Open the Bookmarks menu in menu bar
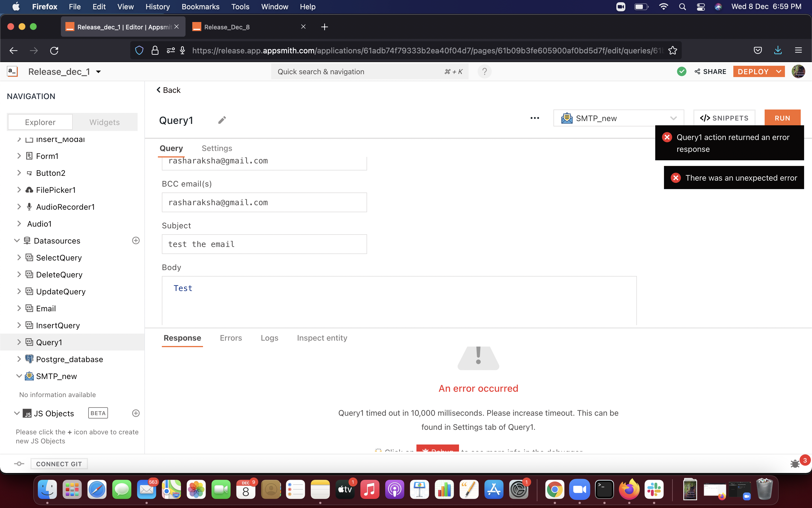Viewport: 812px width, 508px height. tap(200, 7)
